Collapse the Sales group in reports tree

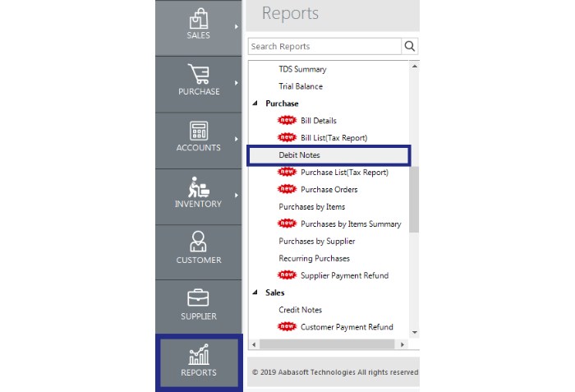point(255,293)
